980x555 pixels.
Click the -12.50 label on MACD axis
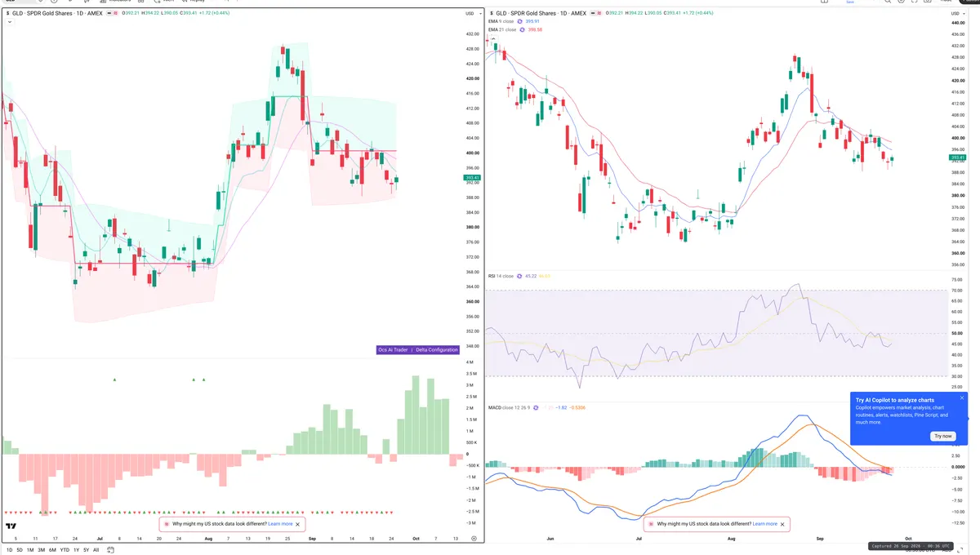click(957, 524)
